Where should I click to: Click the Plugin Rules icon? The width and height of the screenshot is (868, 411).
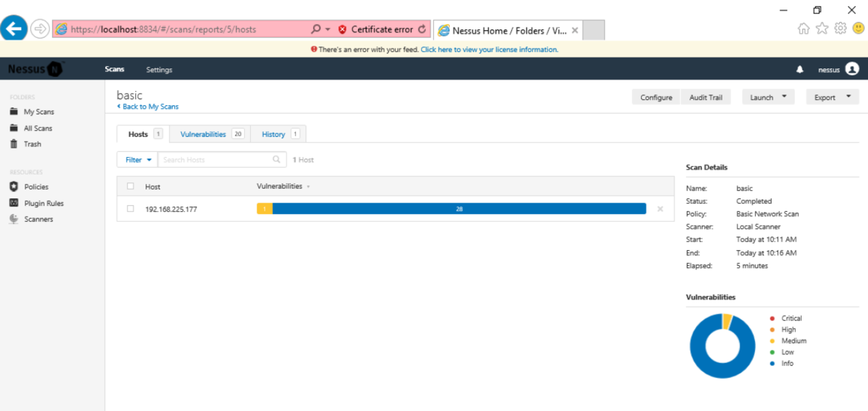[x=14, y=203]
